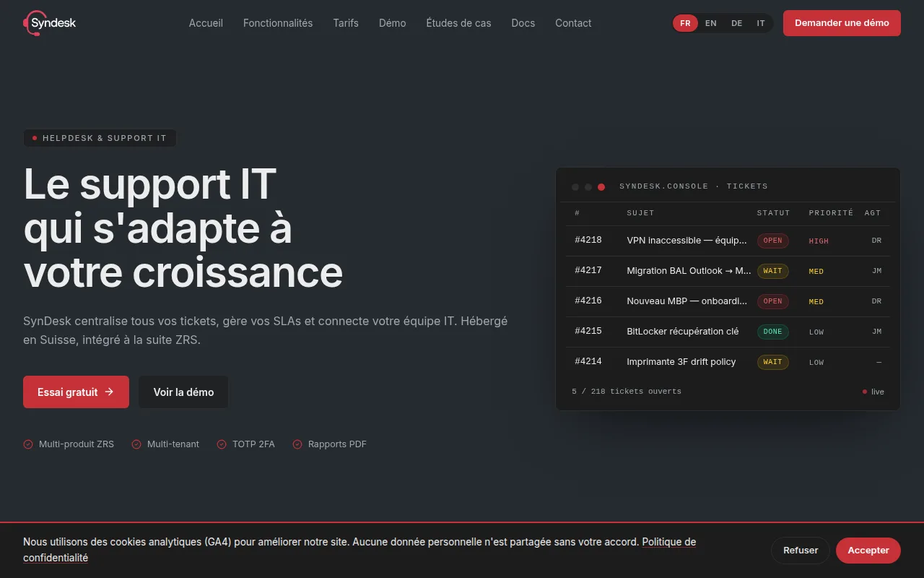Click check icon beside TOTP 2FA
The width and height of the screenshot is (924, 578).
pos(222,444)
